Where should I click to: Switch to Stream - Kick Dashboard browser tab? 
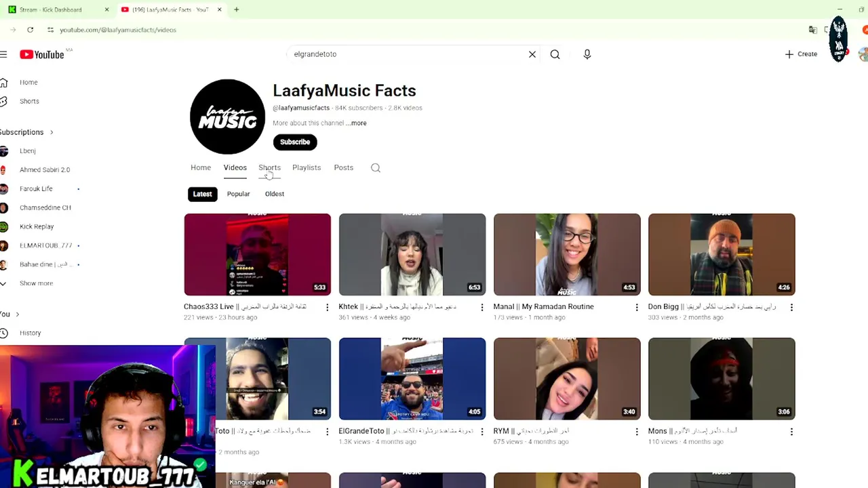click(x=58, y=9)
